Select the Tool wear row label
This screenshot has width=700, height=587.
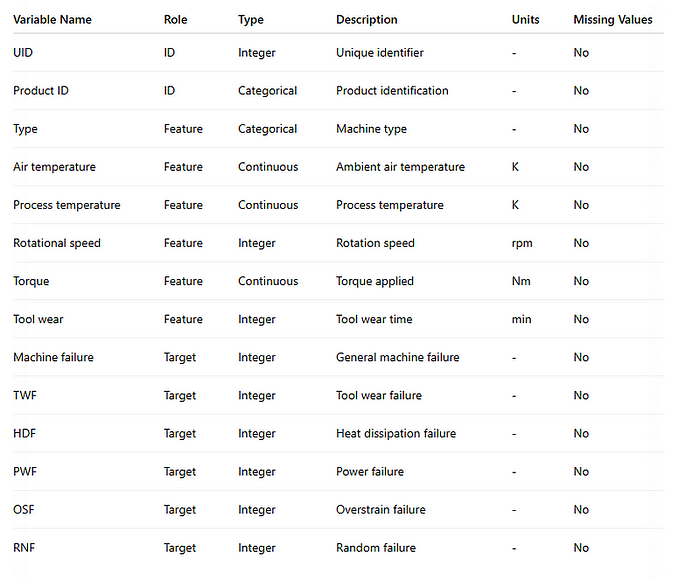click(x=39, y=319)
